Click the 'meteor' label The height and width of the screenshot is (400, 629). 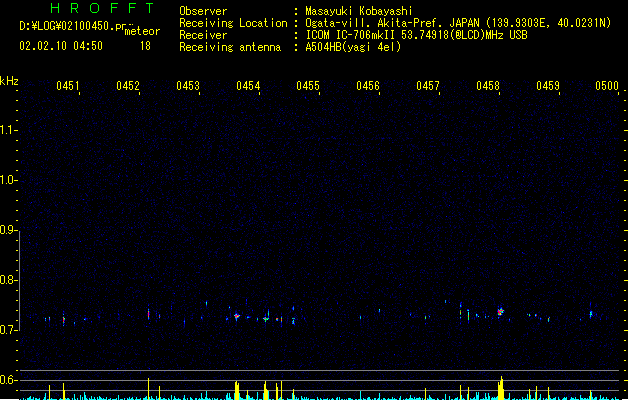pyautogui.click(x=142, y=31)
